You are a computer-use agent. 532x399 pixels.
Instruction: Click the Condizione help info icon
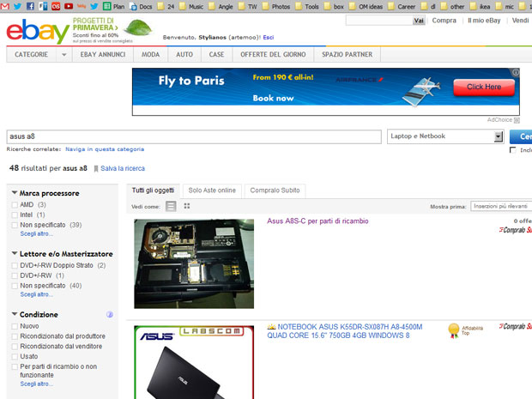pyautogui.click(x=110, y=315)
